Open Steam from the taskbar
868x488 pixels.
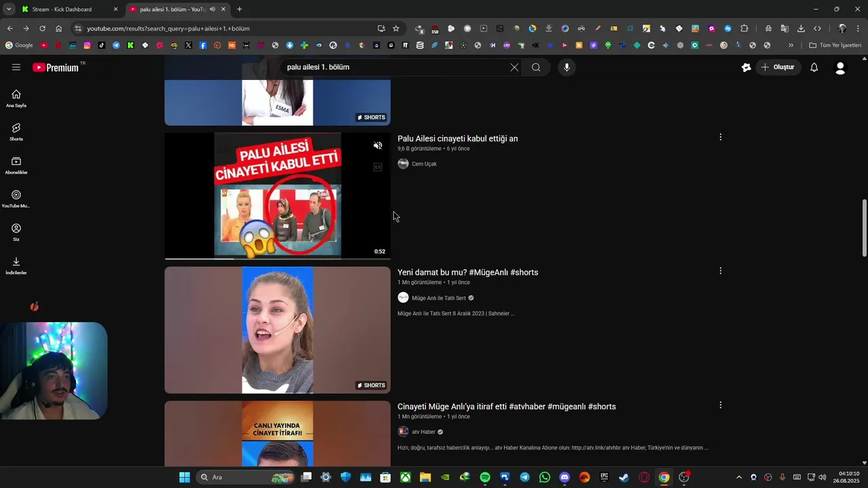[624, 477]
